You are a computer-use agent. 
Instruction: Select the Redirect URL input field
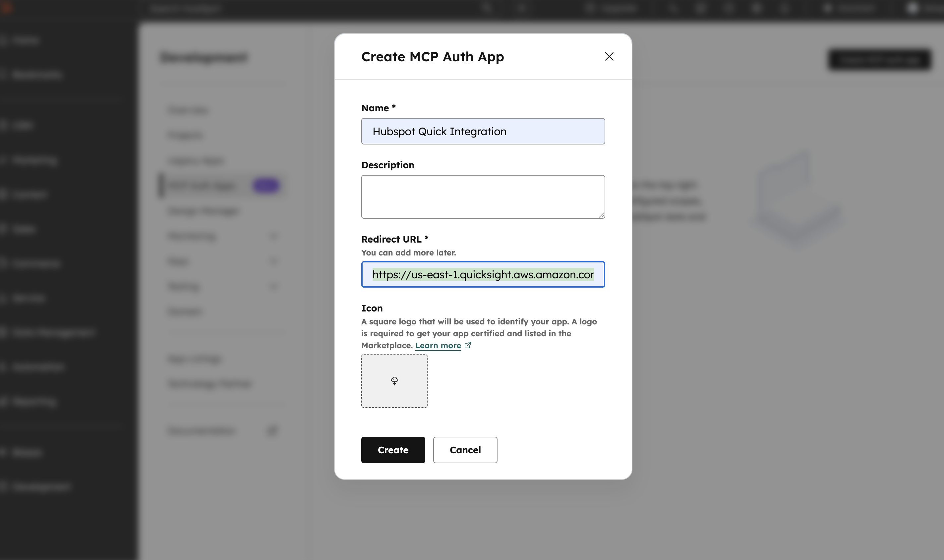coord(483,274)
